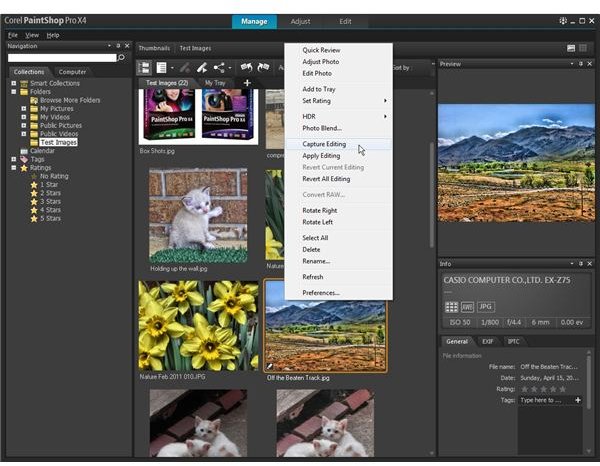Viewport: 600px width, 466px height.
Task: Switch to the Computer tab in Navigation
Action: tap(72, 72)
